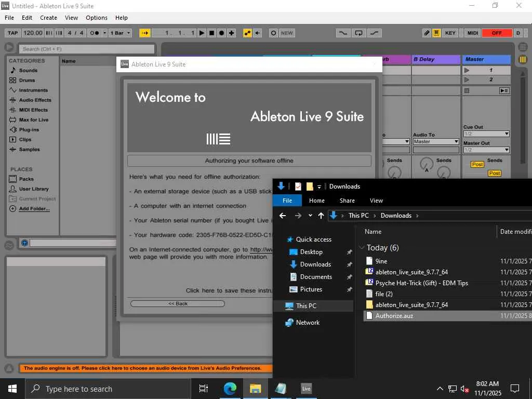Open Share tab in Explorer
This screenshot has width=532, height=399.
(x=347, y=201)
